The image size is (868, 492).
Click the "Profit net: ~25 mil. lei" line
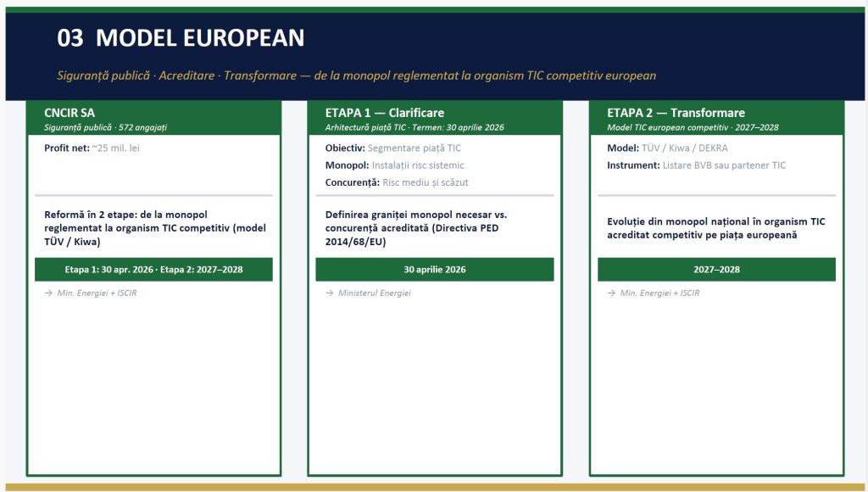click(92, 148)
